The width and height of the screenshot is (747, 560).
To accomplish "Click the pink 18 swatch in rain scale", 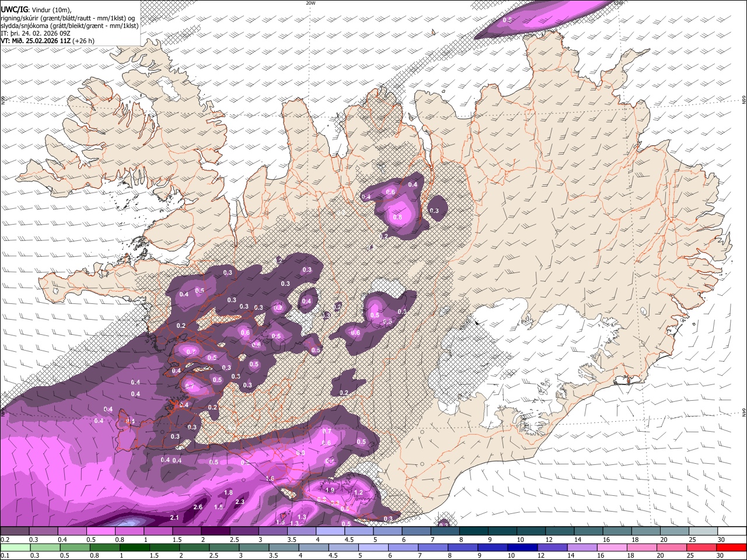I will pyautogui.click(x=641, y=547).
